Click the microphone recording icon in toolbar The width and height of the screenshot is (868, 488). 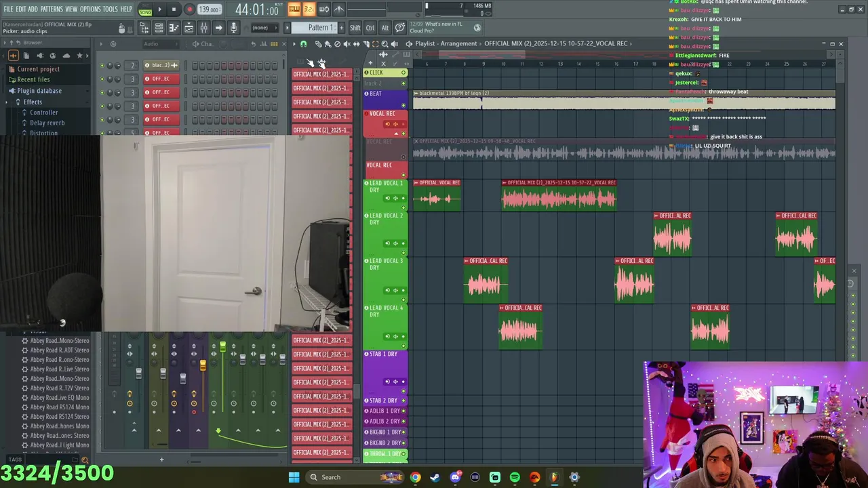(x=233, y=28)
